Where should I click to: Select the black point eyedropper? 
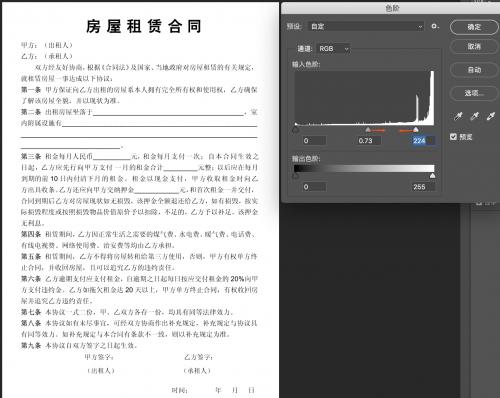point(458,116)
